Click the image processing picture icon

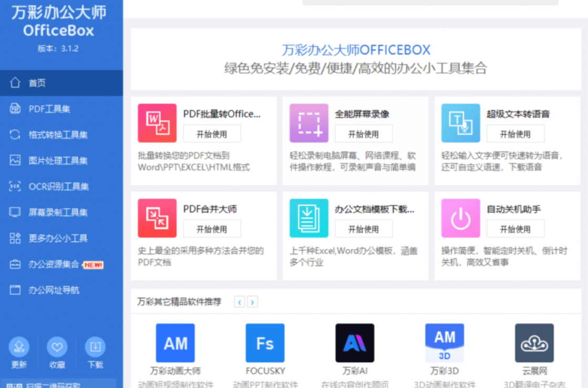(15, 160)
